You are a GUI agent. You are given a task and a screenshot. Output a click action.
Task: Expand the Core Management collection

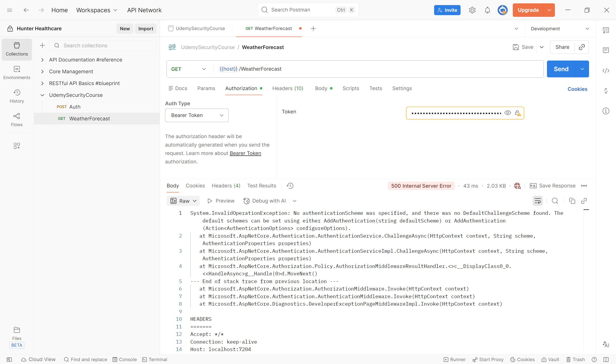click(x=43, y=72)
